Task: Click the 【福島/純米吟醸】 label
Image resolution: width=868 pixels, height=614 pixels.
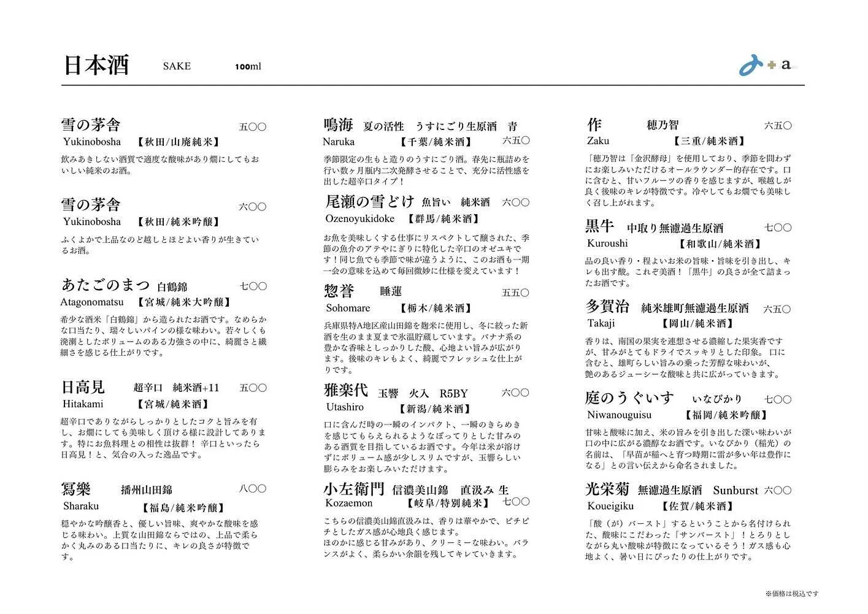Action: point(183,507)
